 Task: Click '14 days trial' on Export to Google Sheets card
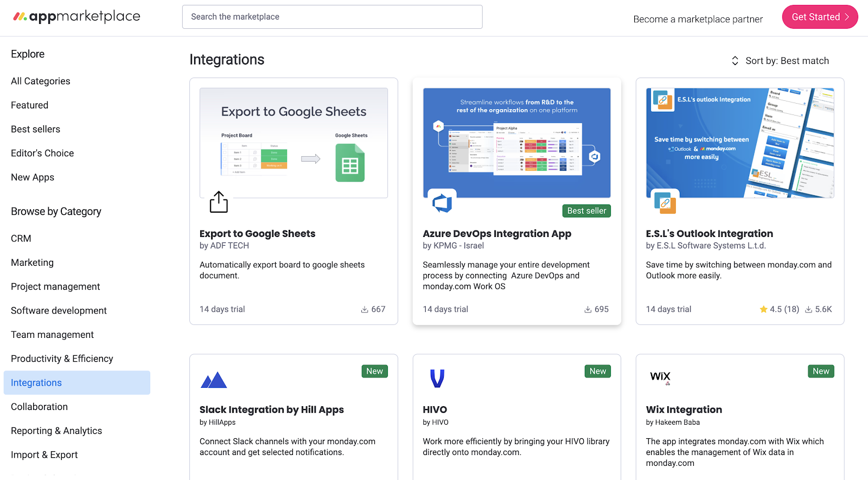coord(222,309)
